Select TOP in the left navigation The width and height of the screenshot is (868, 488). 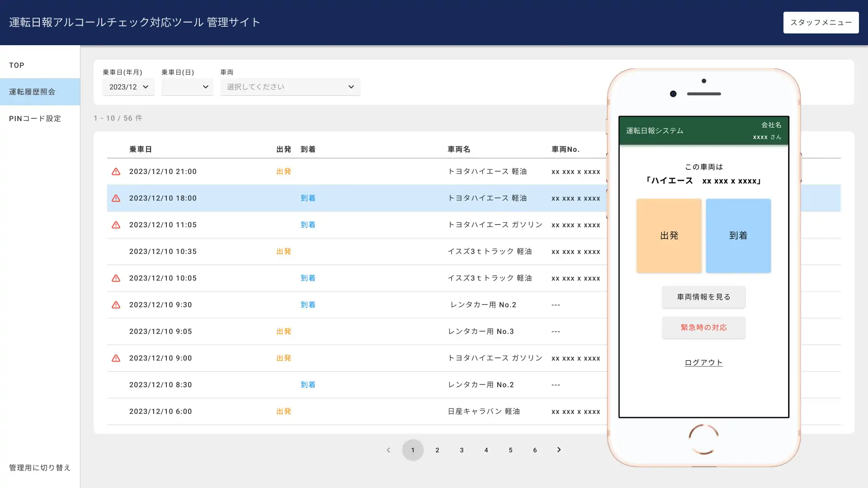click(16, 65)
